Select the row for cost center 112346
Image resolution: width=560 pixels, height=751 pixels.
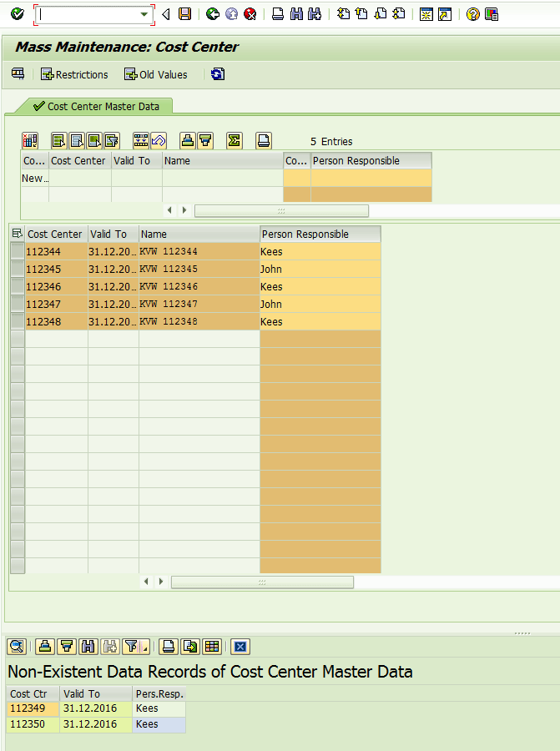(x=18, y=287)
